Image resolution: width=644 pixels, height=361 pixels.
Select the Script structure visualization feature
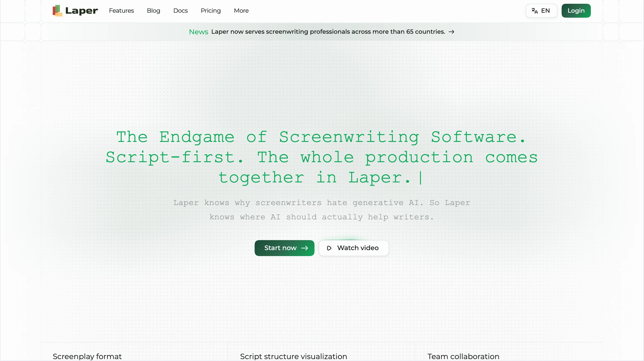pyautogui.click(x=293, y=356)
